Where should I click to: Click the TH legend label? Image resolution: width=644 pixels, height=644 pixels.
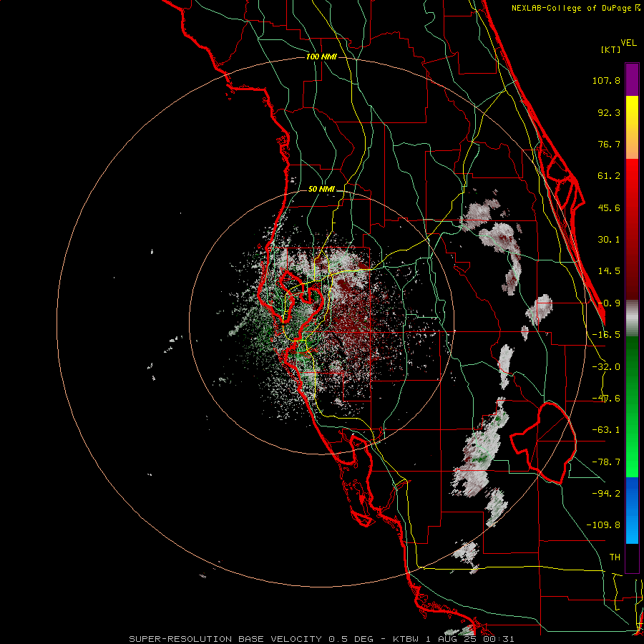pyautogui.click(x=615, y=557)
